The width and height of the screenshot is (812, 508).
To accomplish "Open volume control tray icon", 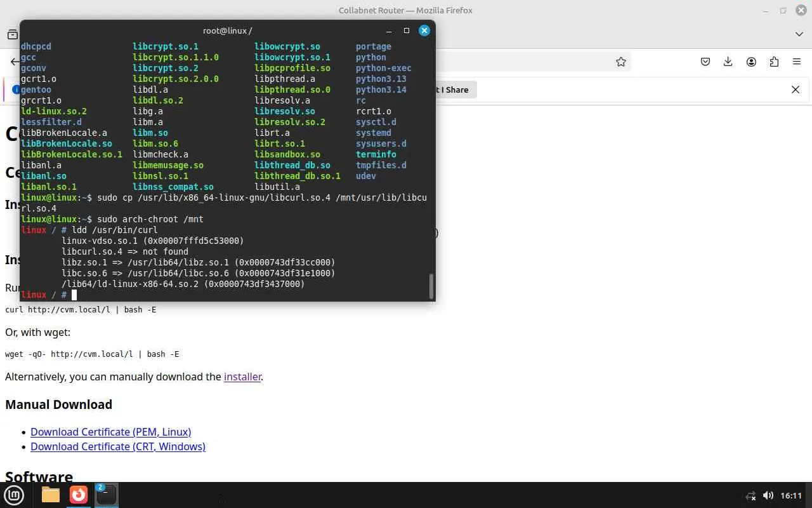I will click(x=768, y=495).
